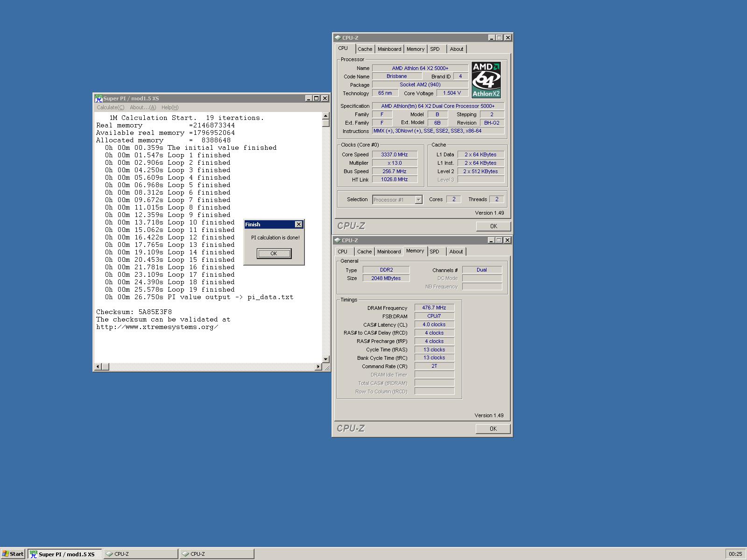The height and width of the screenshot is (560, 747).
Task: Click the memory Type DDR2 field
Action: (386, 270)
